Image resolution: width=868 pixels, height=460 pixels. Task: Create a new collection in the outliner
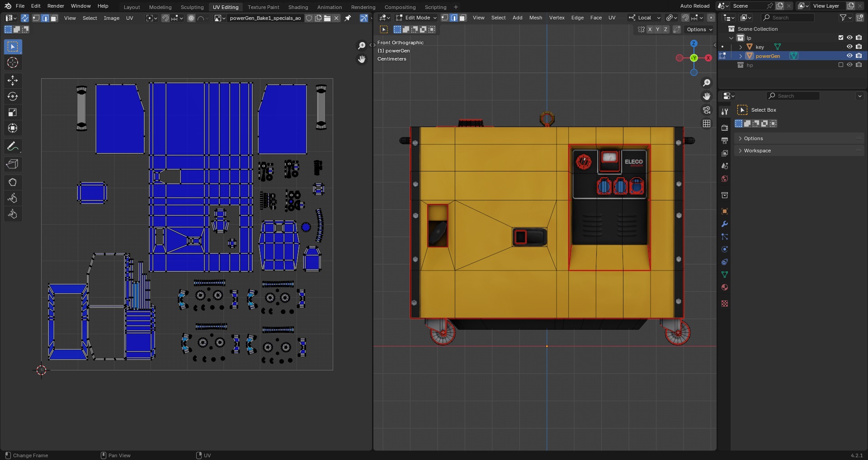click(x=859, y=18)
